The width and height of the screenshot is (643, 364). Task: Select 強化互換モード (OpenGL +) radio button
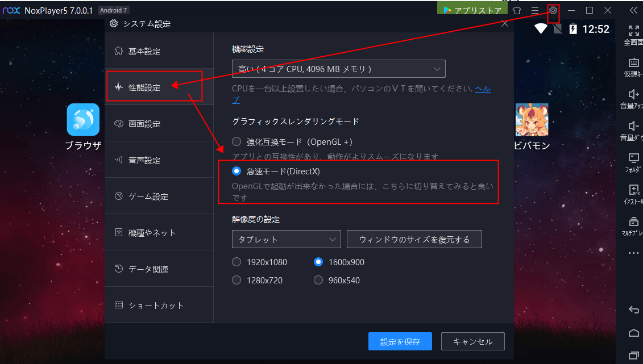(237, 141)
